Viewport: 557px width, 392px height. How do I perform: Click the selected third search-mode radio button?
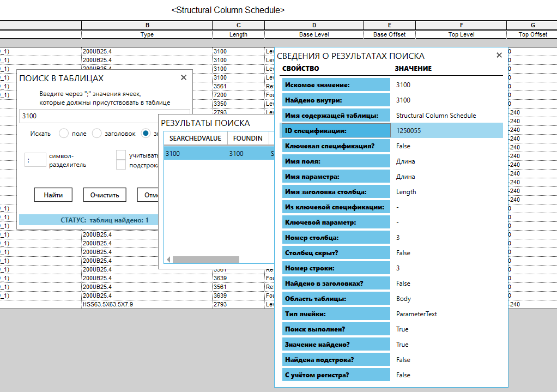(146, 133)
